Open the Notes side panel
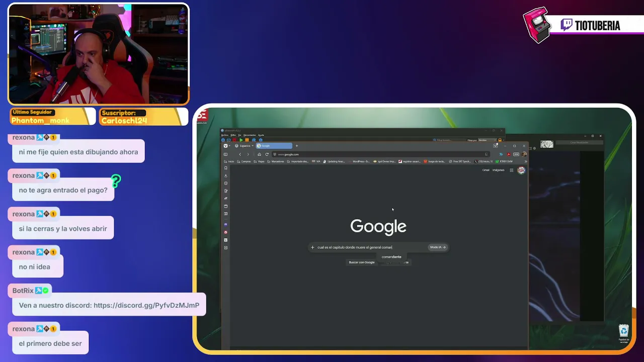The height and width of the screenshot is (362, 644). pyautogui.click(x=226, y=191)
